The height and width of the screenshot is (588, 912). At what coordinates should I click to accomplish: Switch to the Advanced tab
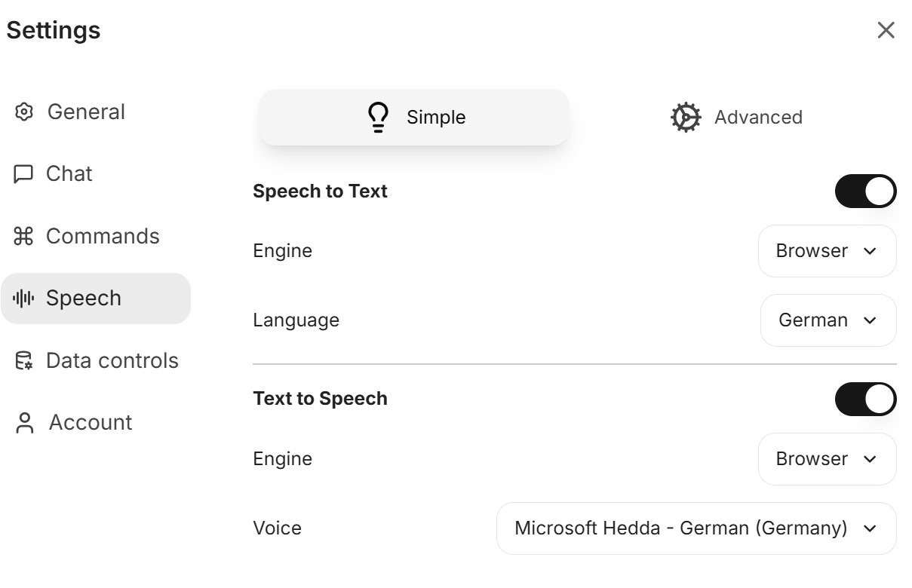pyautogui.click(x=736, y=118)
